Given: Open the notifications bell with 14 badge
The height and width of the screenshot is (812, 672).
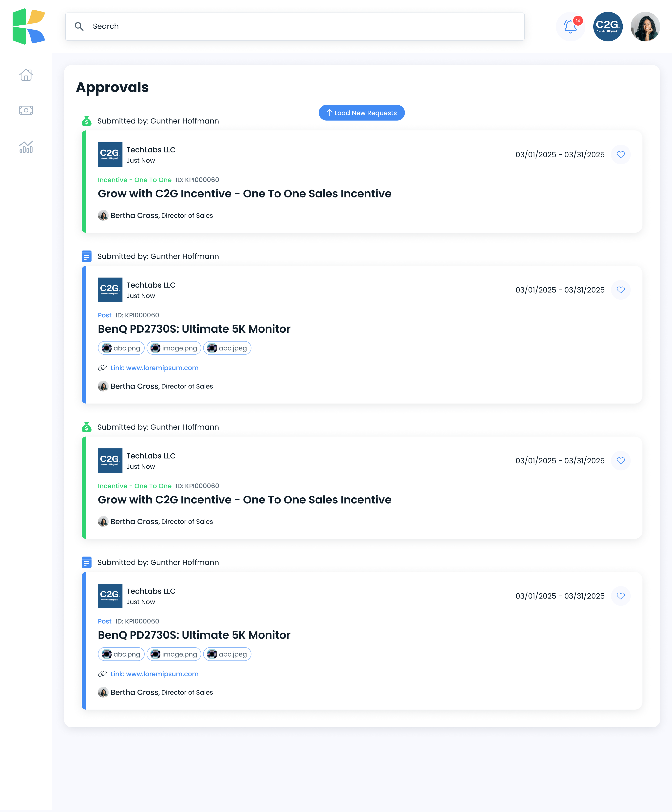Looking at the screenshot, I should pos(571,26).
